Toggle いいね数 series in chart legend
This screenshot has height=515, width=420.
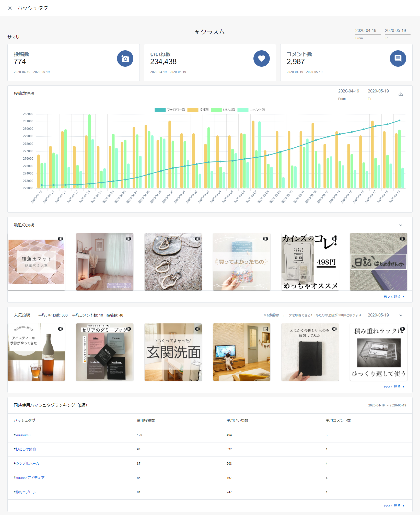216,110
